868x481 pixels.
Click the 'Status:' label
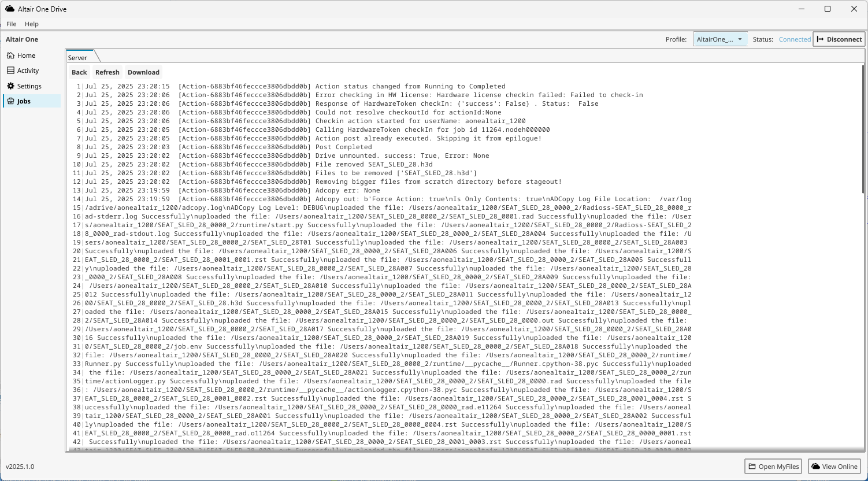[x=763, y=39]
